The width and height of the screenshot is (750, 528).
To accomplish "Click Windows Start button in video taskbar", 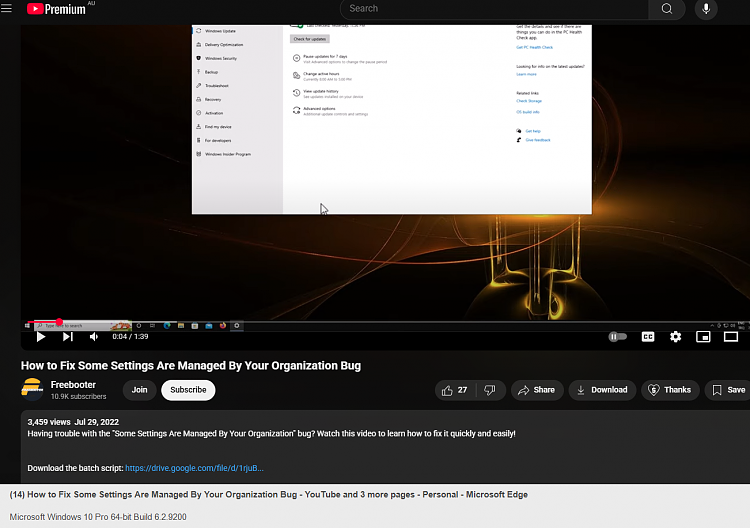I will click(x=27, y=326).
